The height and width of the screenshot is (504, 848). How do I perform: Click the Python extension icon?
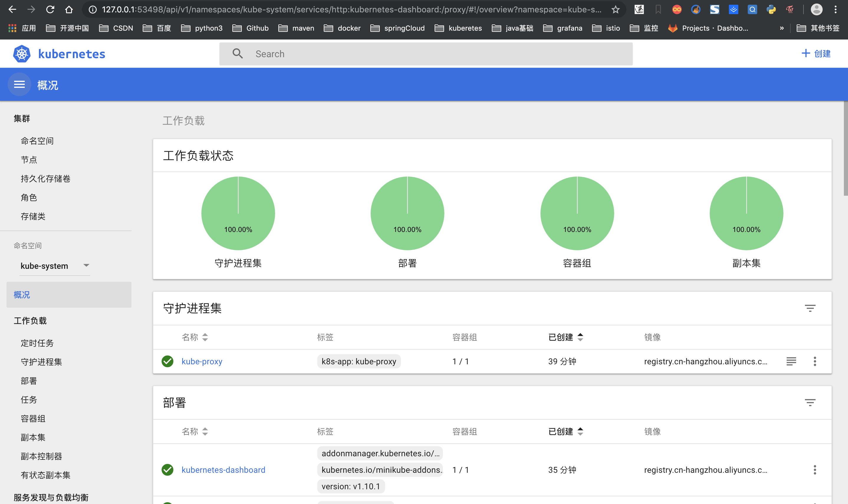click(x=771, y=9)
